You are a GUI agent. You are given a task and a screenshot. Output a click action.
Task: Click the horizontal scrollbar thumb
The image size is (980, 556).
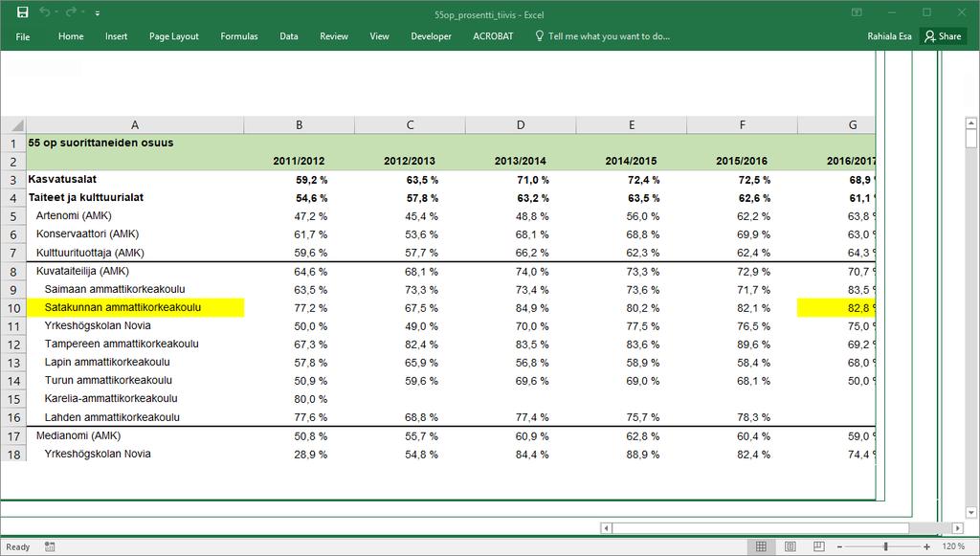coord(761,528)
